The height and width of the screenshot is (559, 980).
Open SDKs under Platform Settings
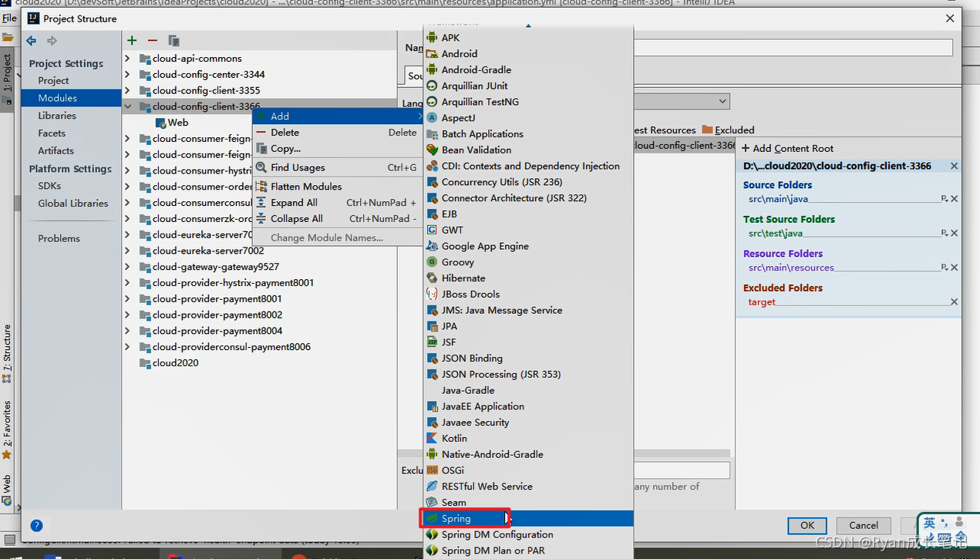pos(49,186)
